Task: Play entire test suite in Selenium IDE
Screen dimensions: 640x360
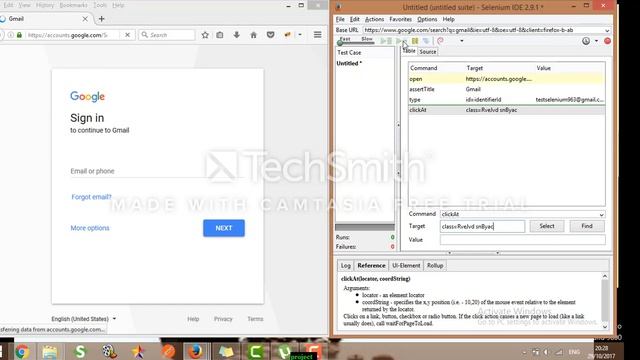Action: click(x=386, y=41)
